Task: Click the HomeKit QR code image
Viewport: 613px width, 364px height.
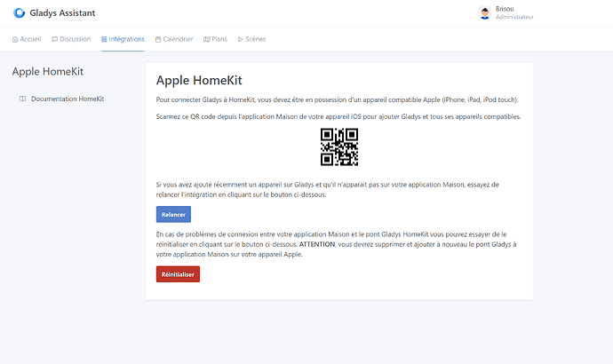Action: click(x=339, y=146)
